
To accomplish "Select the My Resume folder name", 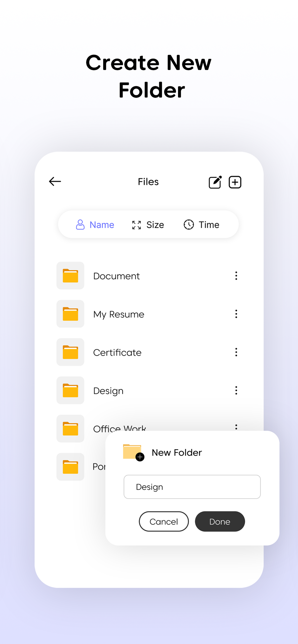I will [119, 314].
